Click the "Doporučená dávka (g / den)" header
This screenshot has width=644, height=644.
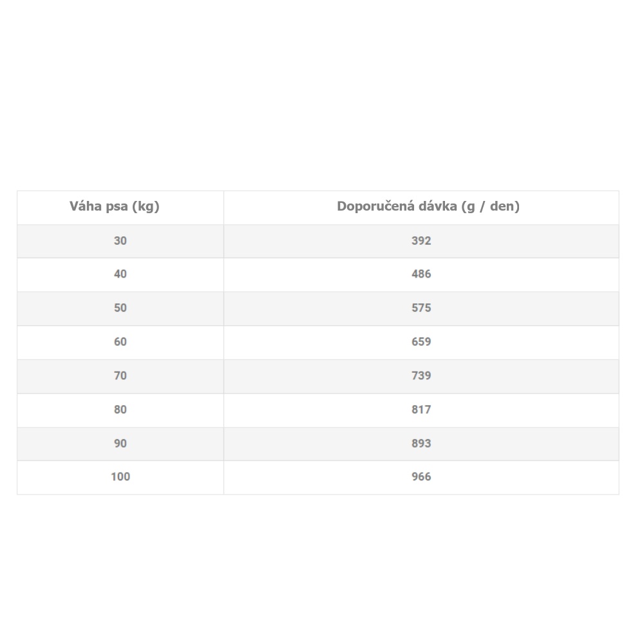coord(428,207)
